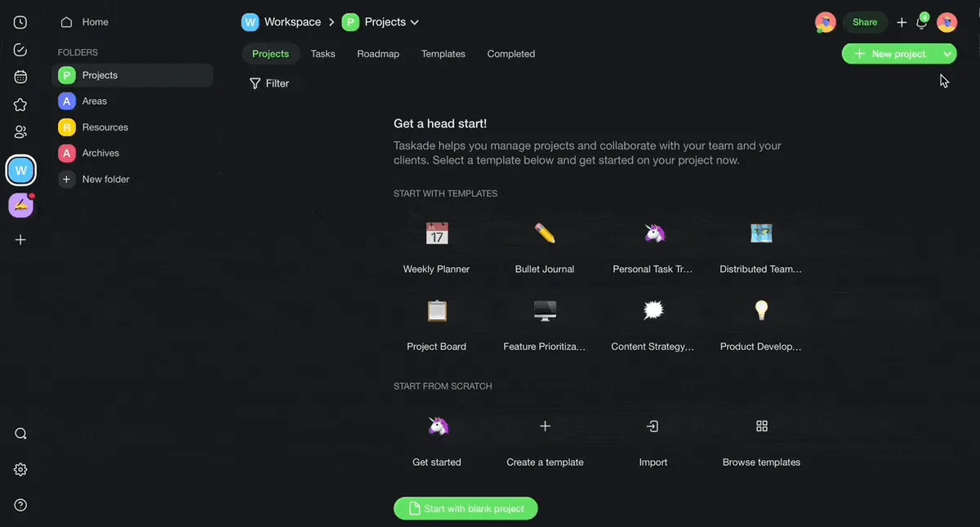
Task: Choose the Bullet Journal template
Action: coord(545,248)
